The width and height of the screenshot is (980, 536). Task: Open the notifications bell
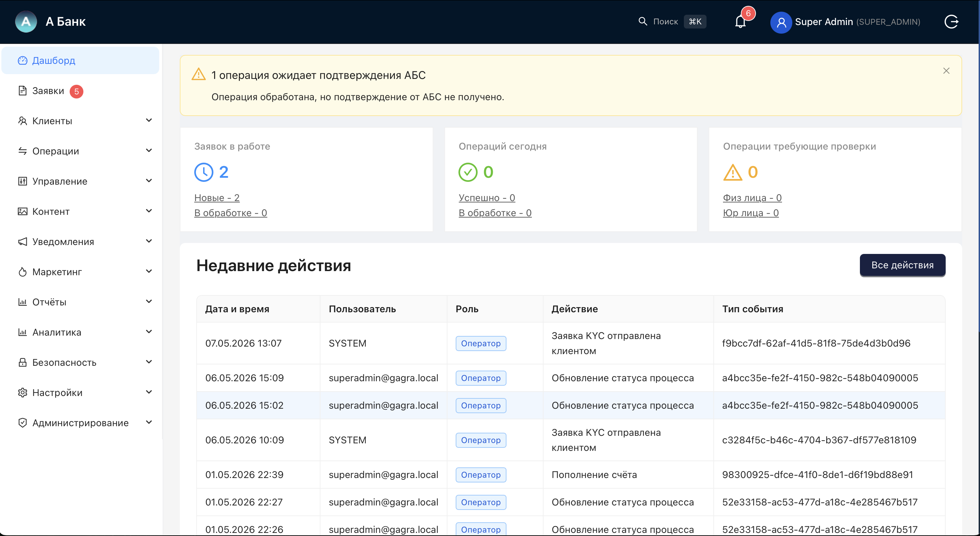coord(740,22)
